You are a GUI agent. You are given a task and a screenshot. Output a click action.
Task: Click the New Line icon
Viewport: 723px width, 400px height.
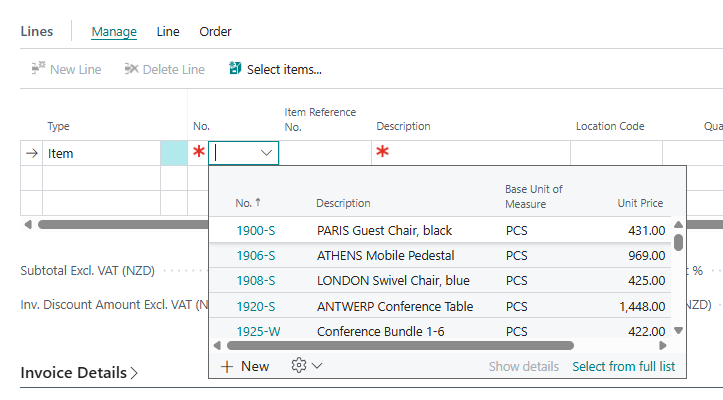tap(38, 68)
